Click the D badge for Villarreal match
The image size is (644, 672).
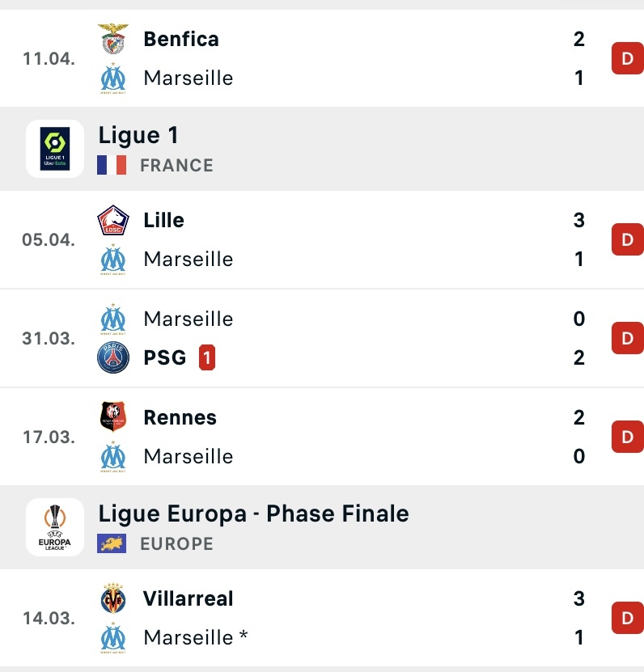click(x=628, y=618)
